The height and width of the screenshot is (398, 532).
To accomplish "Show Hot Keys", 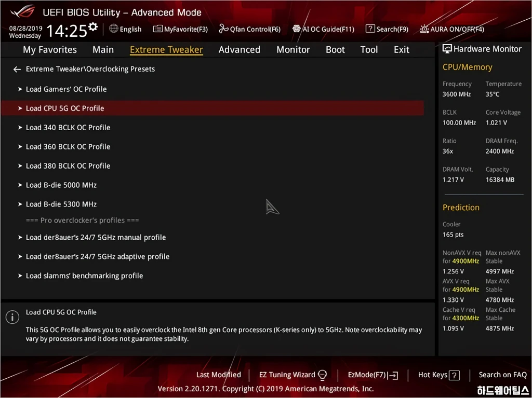I will (438, 375).
